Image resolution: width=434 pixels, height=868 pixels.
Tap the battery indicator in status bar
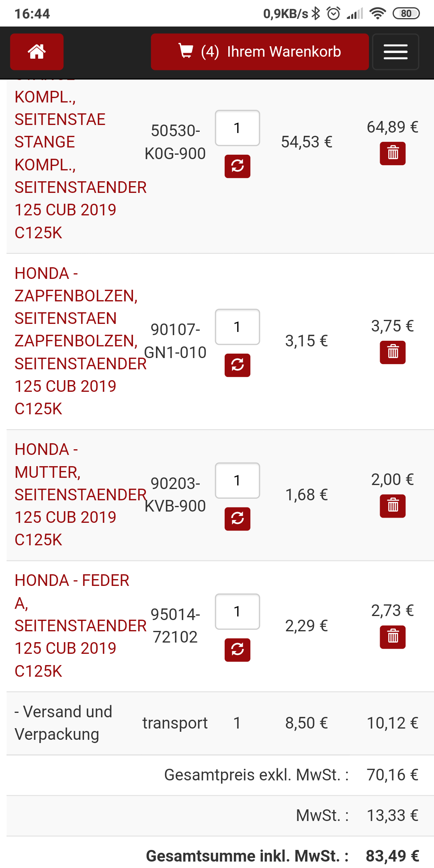coord(406,14)
